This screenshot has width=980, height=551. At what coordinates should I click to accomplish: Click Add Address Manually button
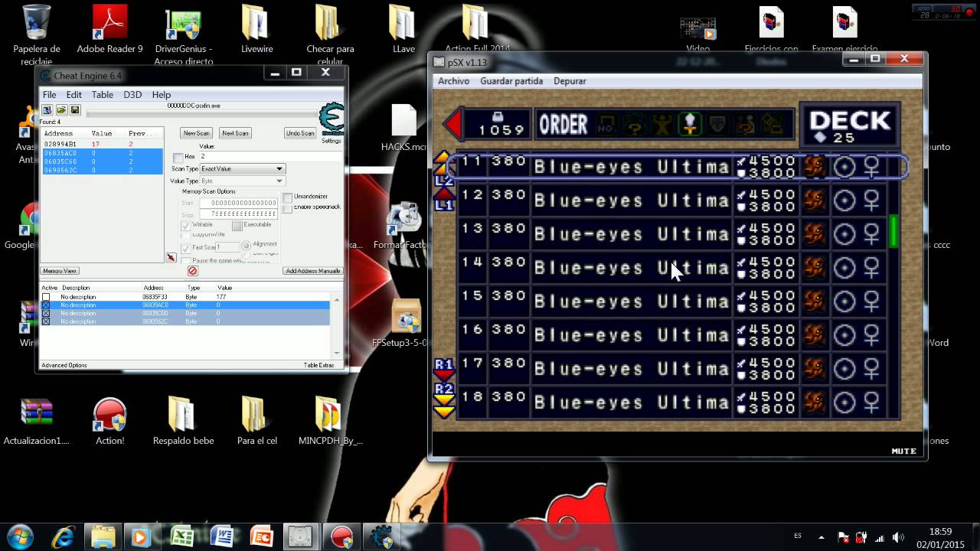pyautogui.click(x=313, y=271)
